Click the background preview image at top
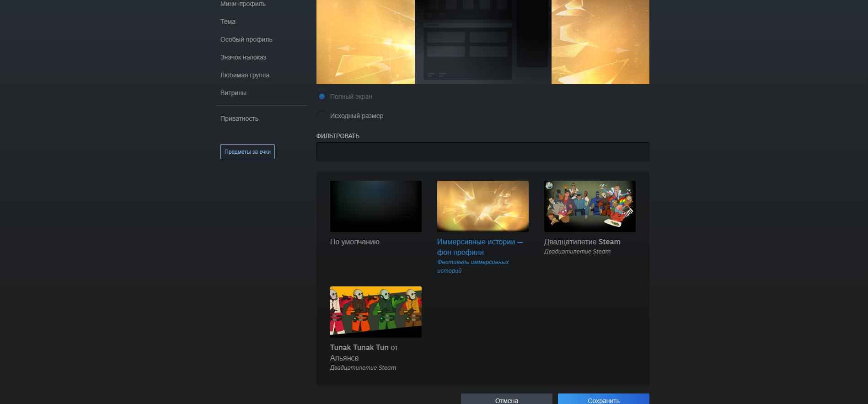Viewport: 868px width, 404px height. 483,42
